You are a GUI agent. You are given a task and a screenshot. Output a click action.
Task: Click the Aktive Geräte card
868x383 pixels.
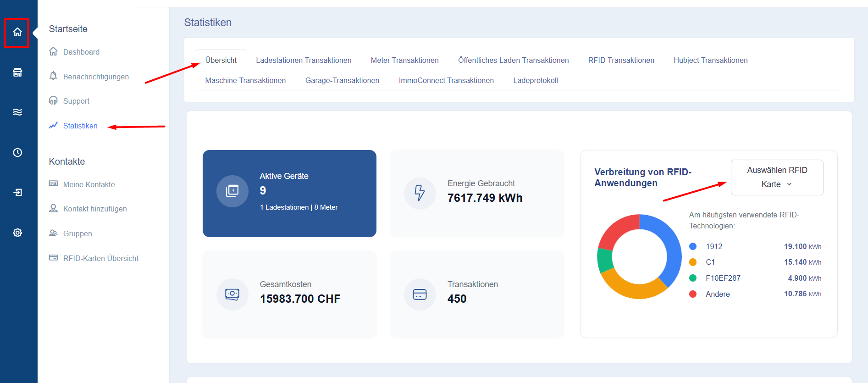coord(289,194)
